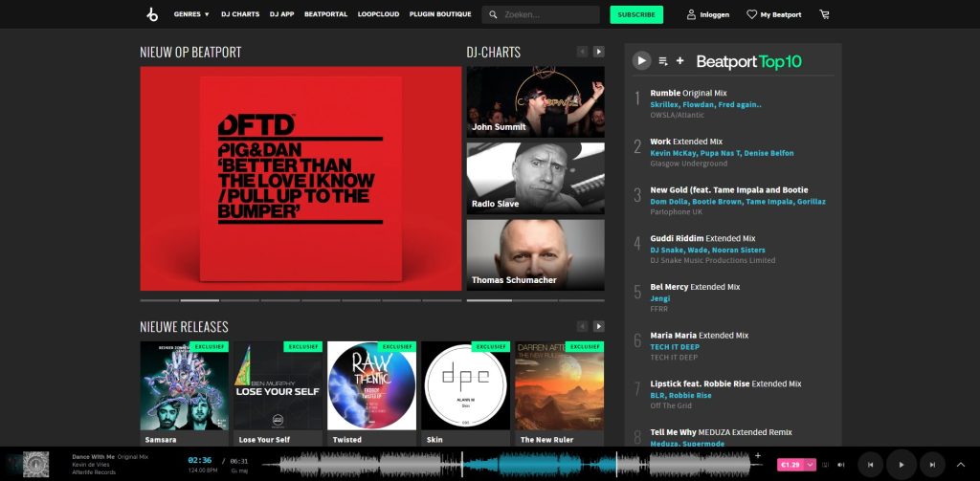Screen dimensions: 980x481
Task: Go to Beatportal
Action: 325,14
